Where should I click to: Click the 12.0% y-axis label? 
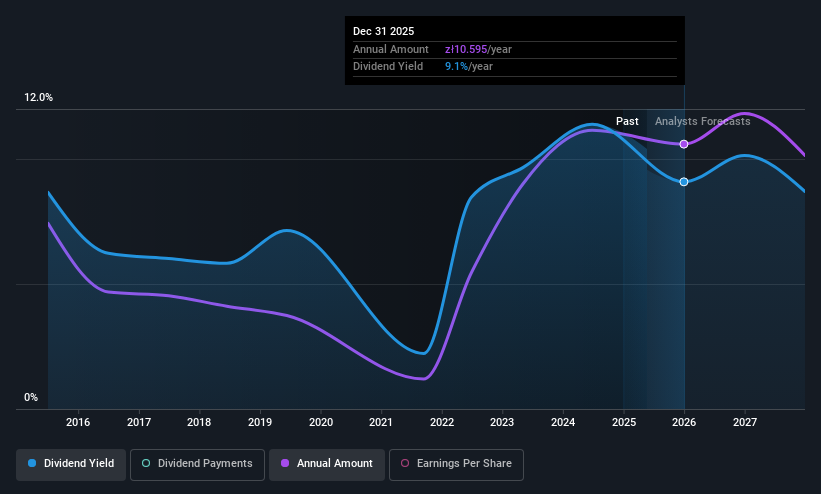(x=38, y=97)
